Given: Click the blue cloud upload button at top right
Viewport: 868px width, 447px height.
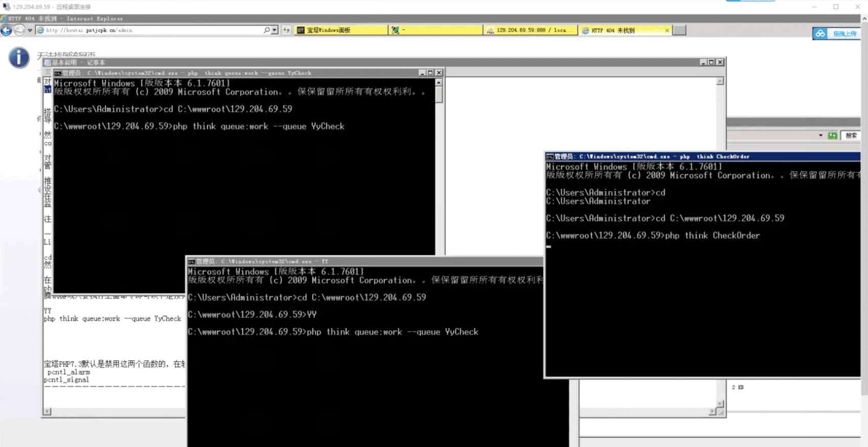Looking at the screenshot, I should pos(837,33).
